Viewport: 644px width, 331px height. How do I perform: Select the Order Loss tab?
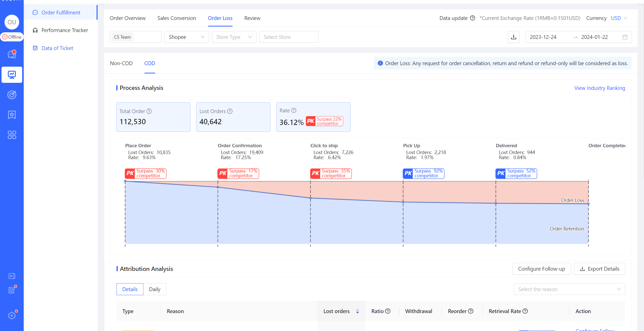click(220, 18)
